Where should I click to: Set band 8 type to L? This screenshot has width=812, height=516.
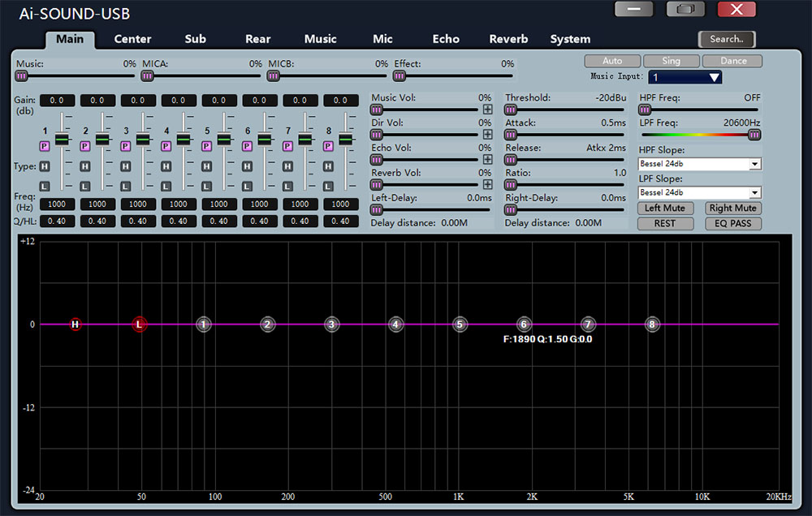328,187
